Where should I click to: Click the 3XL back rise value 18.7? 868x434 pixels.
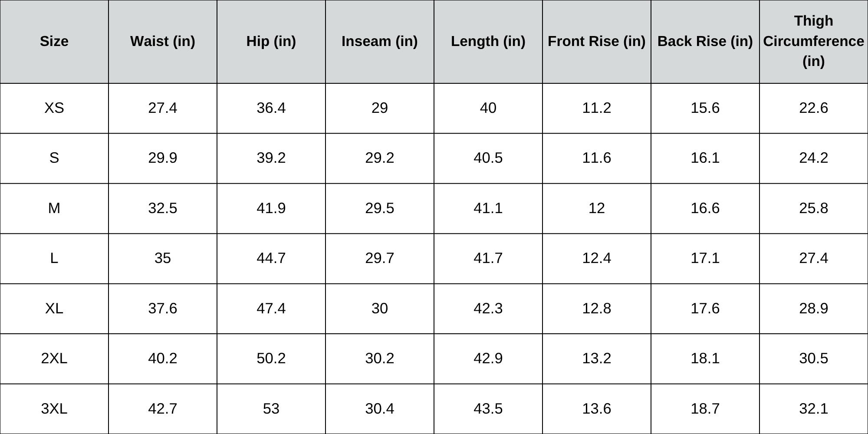pyautogui.click(x=705, y=408)
